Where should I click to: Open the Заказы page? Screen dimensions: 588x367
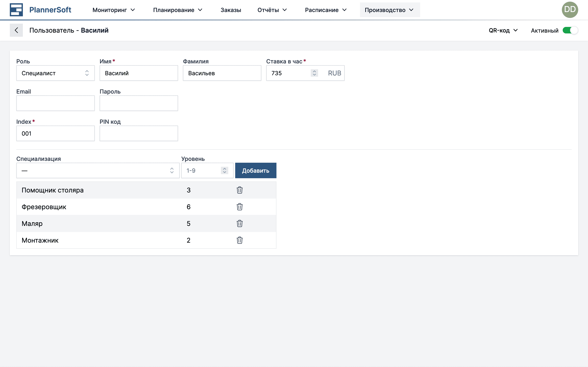(x=231, y=10)
